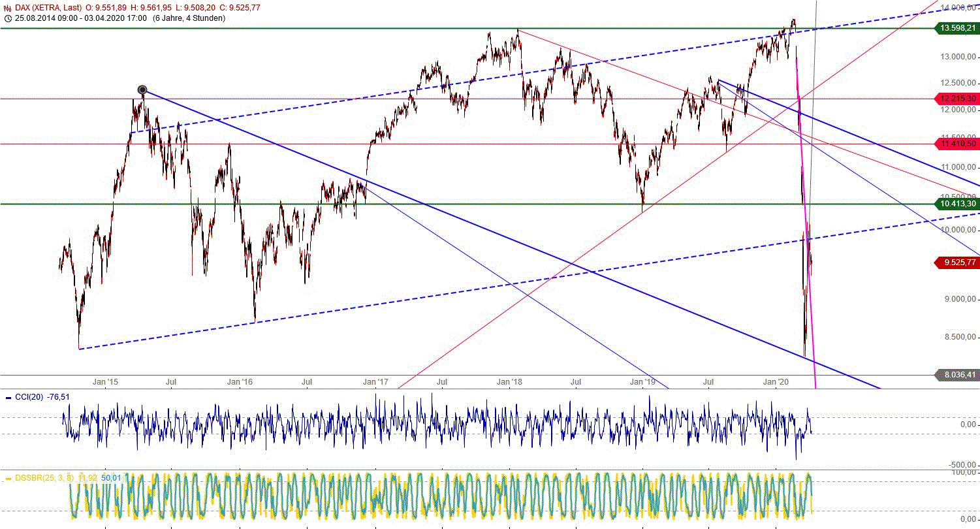Click the Jan '15 time axis label
This screenshot has height=529, width=980.
pyautogui.click(x=104, y=381)
